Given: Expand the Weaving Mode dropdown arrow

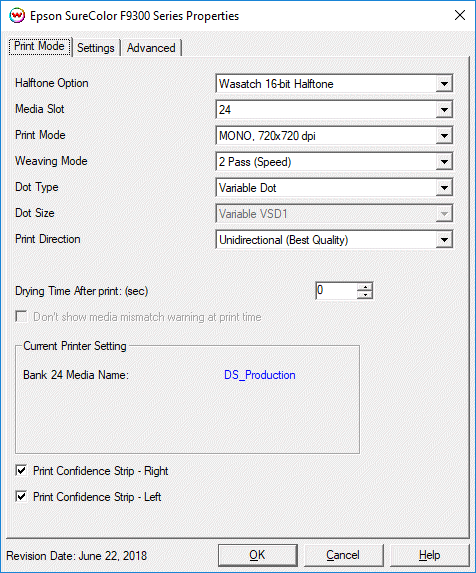Looking at the screenshot, I should 444,162.
